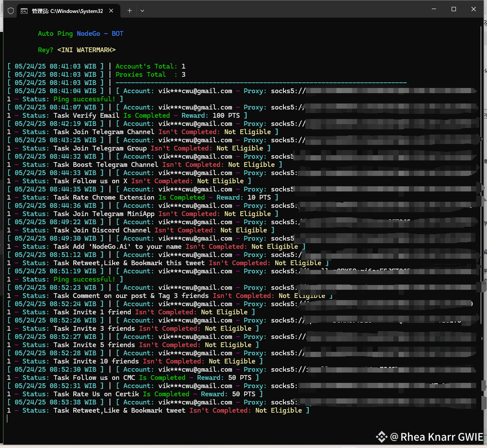The width and height of the screenshot is (487, 448).
Task: Click the '<INI WATERMARK>' text
Action: coord(86,50)
